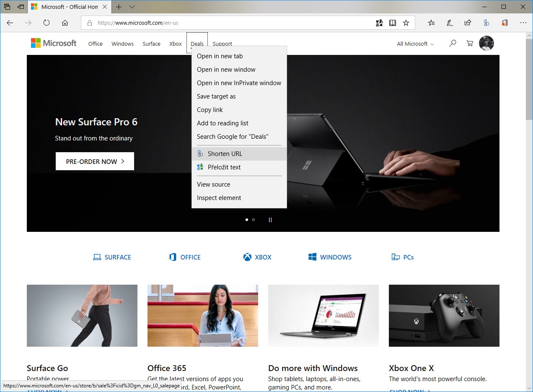Click the Surface Go product image
The height and width of the screenshot is (392, 533).
82,316
